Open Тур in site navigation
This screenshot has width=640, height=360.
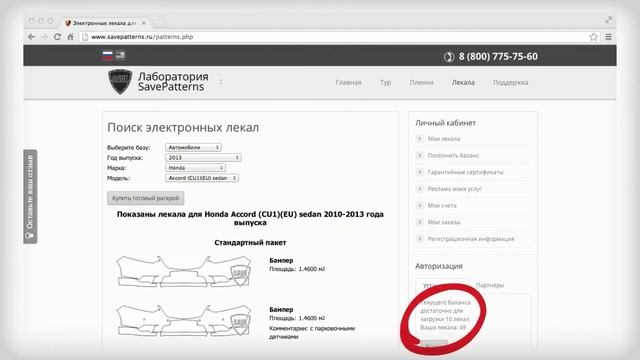385,82
